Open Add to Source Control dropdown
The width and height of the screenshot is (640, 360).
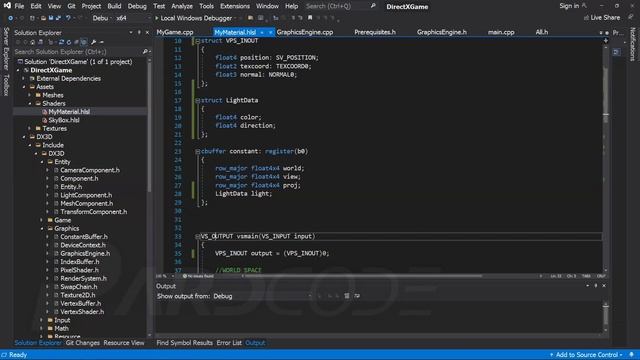(x=586, y=355)
